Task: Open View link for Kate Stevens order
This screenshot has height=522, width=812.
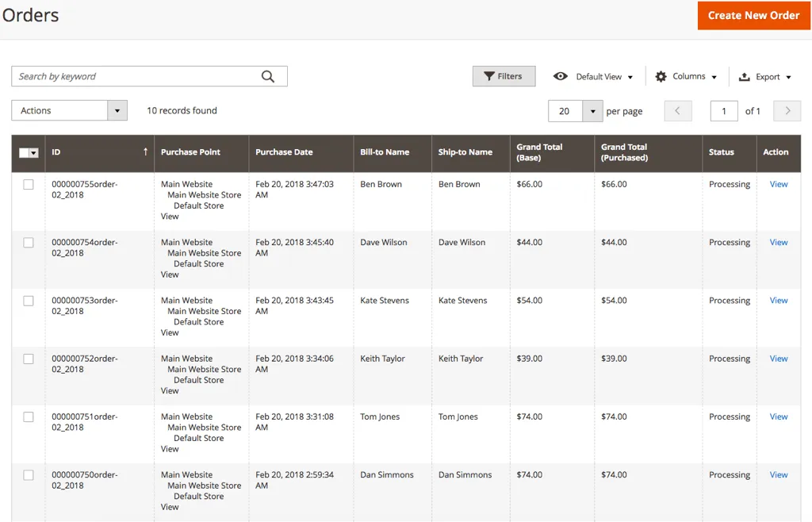Action: 778,301
